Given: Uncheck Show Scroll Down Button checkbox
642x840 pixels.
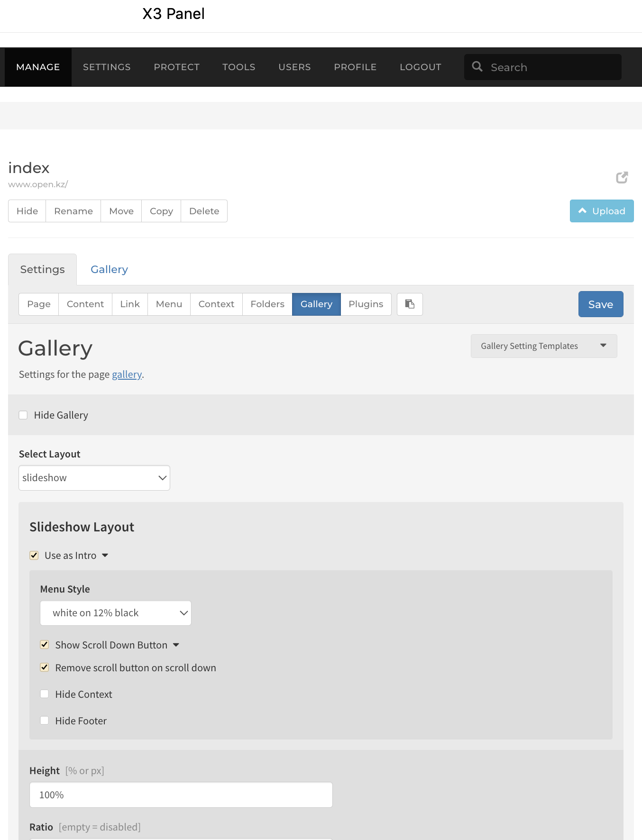Looking at the screenshot, I should (45, 645).
